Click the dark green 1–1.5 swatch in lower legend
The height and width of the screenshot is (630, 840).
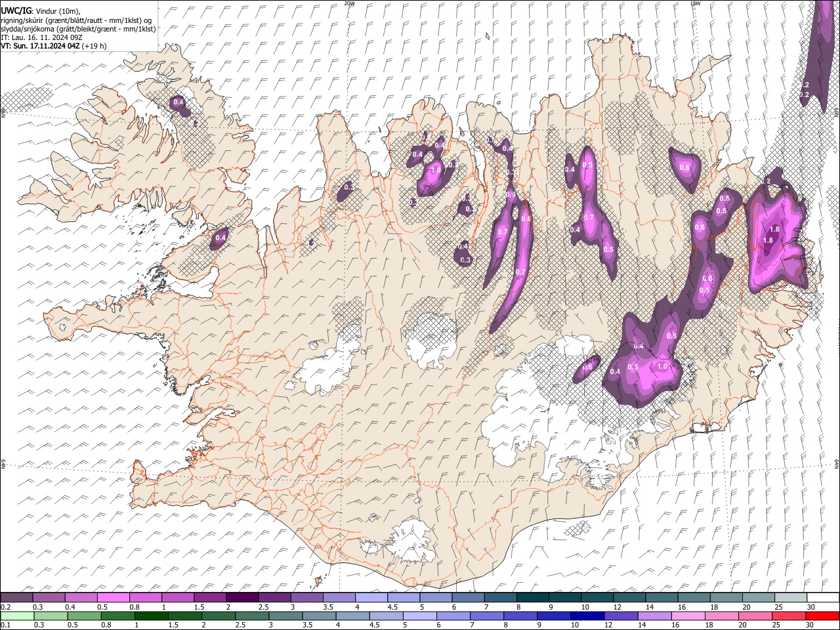[151, 616]
